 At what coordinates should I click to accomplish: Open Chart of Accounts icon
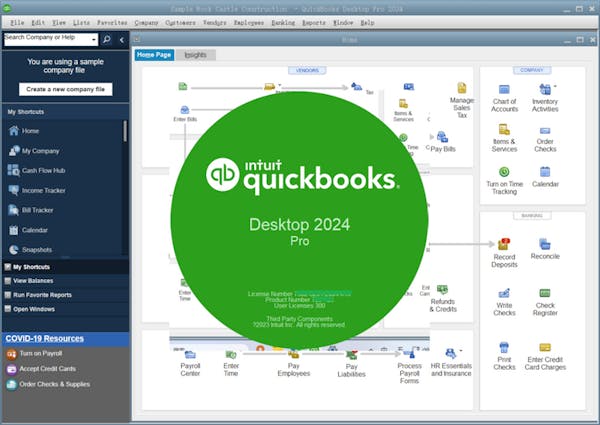[504, 90]
